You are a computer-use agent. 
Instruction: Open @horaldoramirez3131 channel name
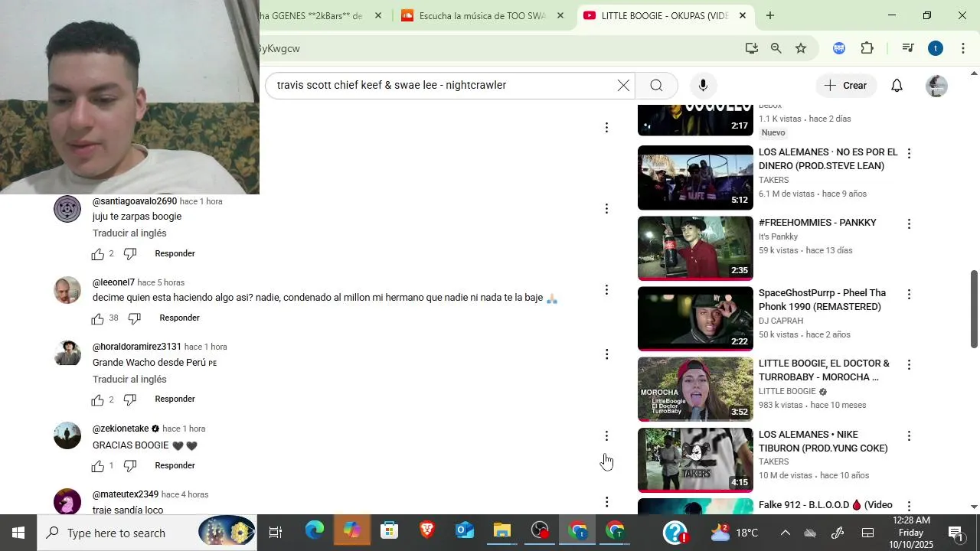[137, 347]
